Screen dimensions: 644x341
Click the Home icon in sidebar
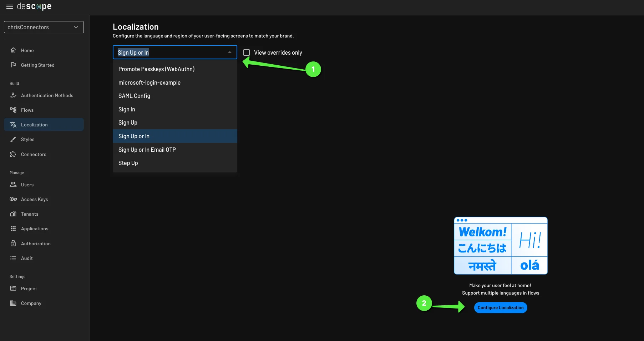13,50
